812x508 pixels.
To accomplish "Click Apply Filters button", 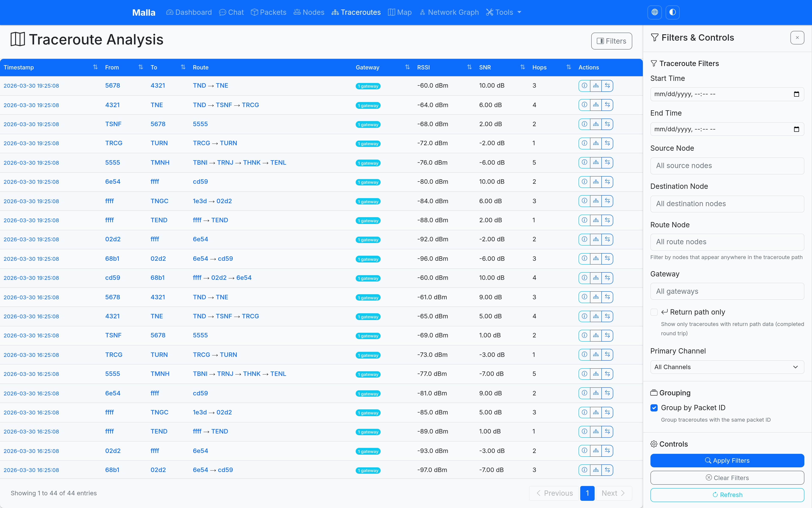I will 727,461.
